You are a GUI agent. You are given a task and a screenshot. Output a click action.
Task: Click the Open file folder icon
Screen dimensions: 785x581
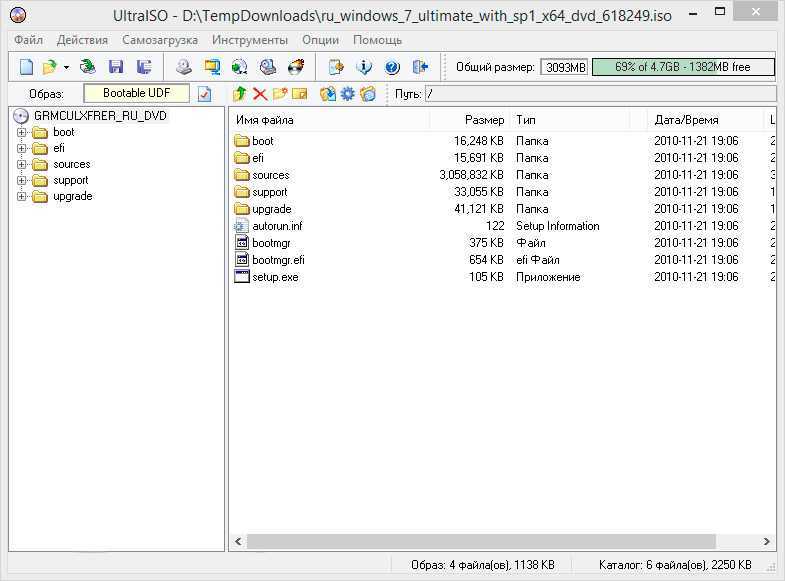pos(50,67)
